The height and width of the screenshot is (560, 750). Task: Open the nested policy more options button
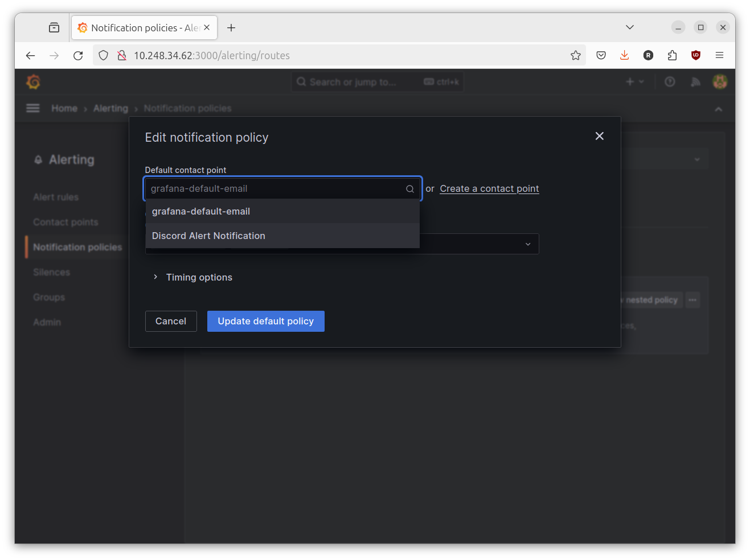(x=692, y=300)
